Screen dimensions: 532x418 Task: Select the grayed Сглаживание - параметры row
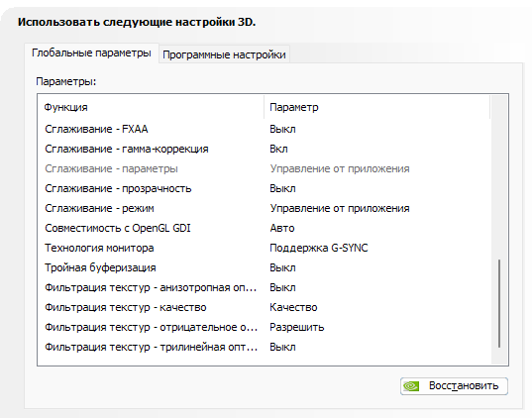[x=264, y=168]
